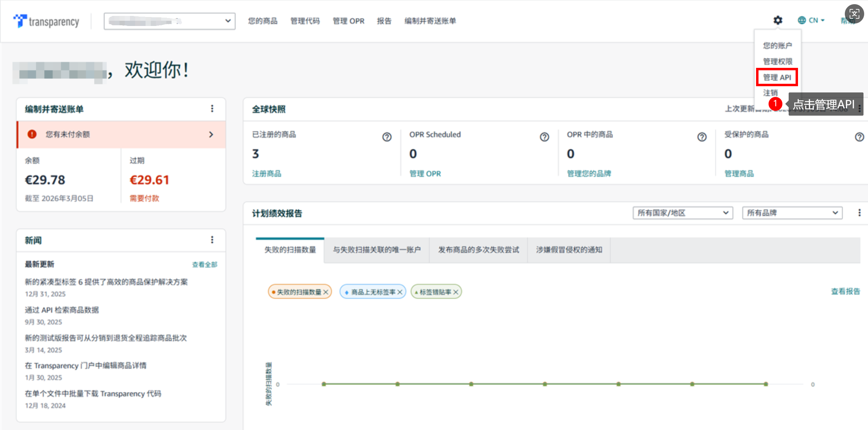Open help icon for 已注册的商品
The image size is (868, 430).
[x=387, y=137]
